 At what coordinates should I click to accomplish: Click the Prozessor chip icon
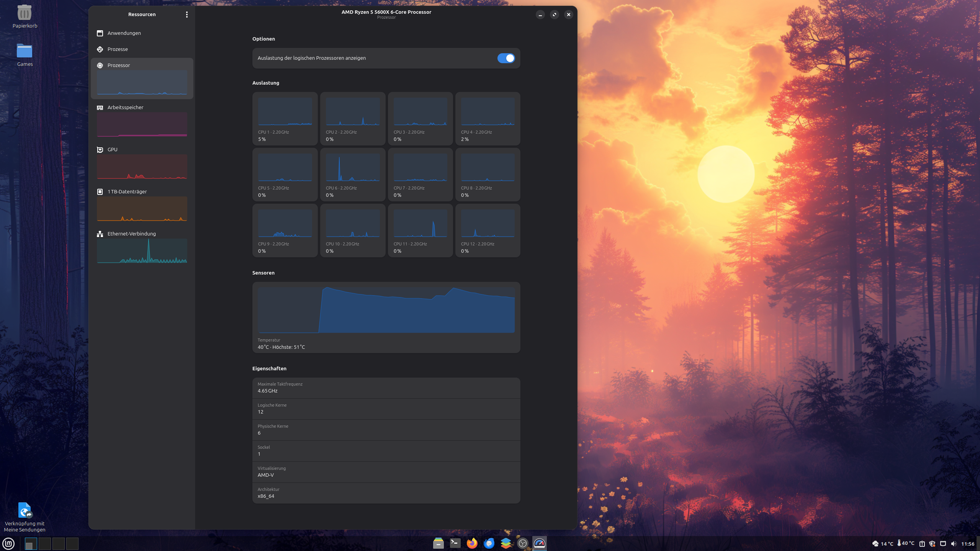100,65
